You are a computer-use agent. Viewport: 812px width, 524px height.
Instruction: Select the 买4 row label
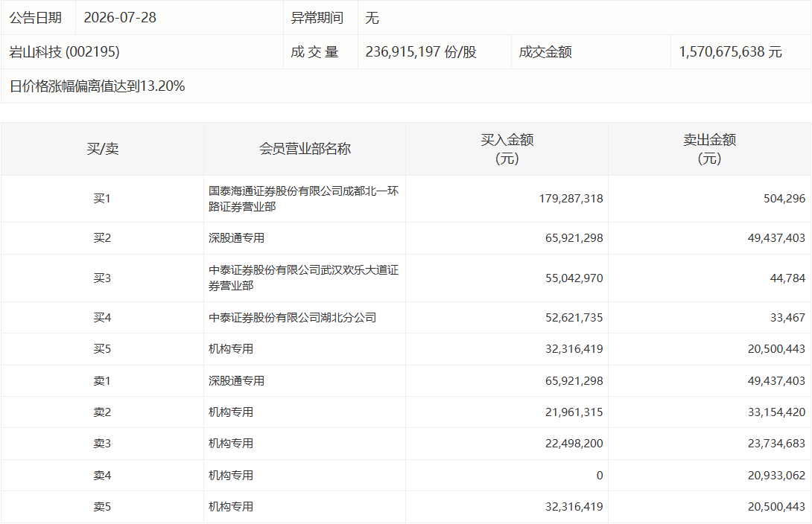pyautogui.click(x=102, y=318)
